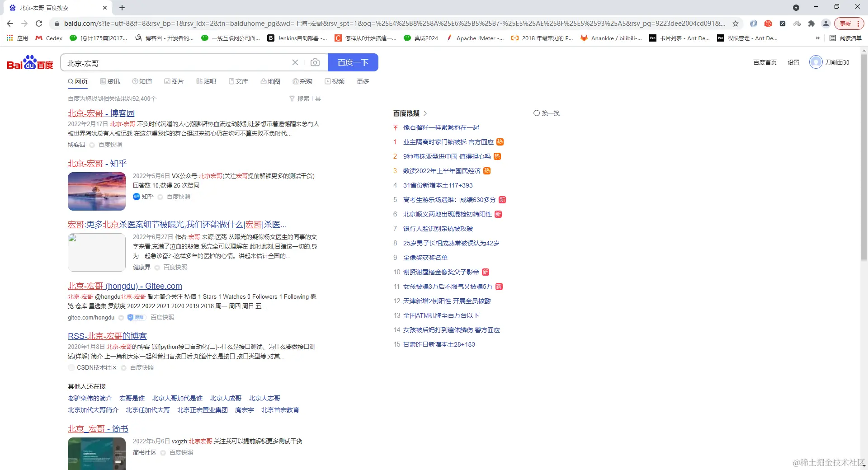This screenshot has width=868, height=470.
Task: Switch to the 贴吧 tab
Action: (x=206, y=81)
